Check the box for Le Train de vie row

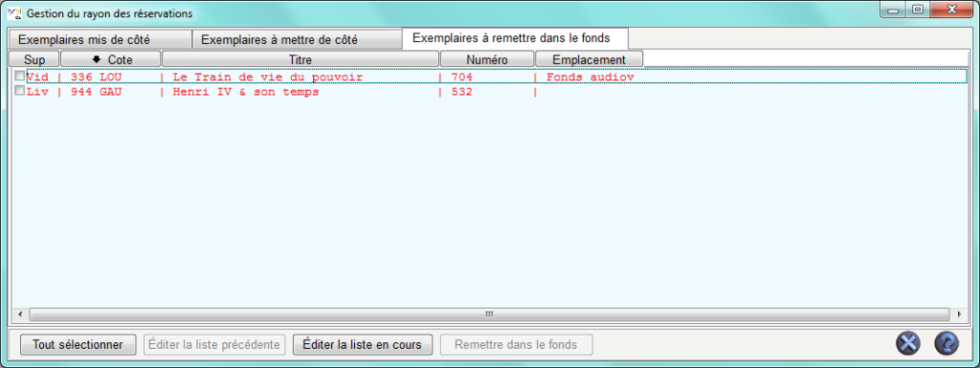click(19, 76)
